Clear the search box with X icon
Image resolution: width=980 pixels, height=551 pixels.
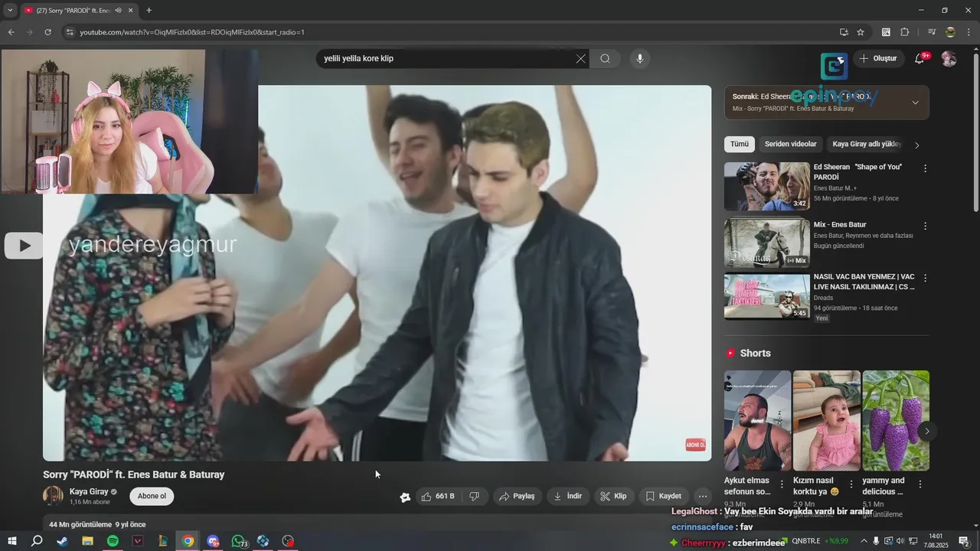pyautogui.click(x=580, y=59)
